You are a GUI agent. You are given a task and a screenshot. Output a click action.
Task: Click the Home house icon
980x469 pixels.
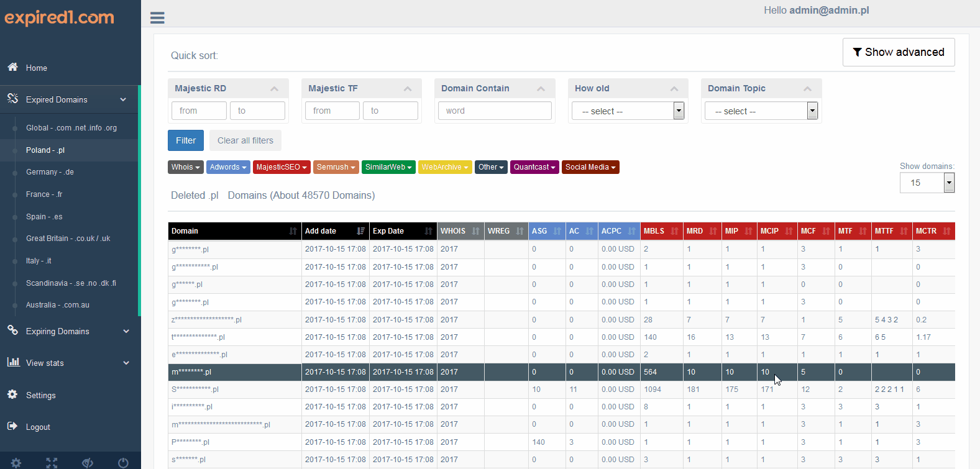(12, 67)
